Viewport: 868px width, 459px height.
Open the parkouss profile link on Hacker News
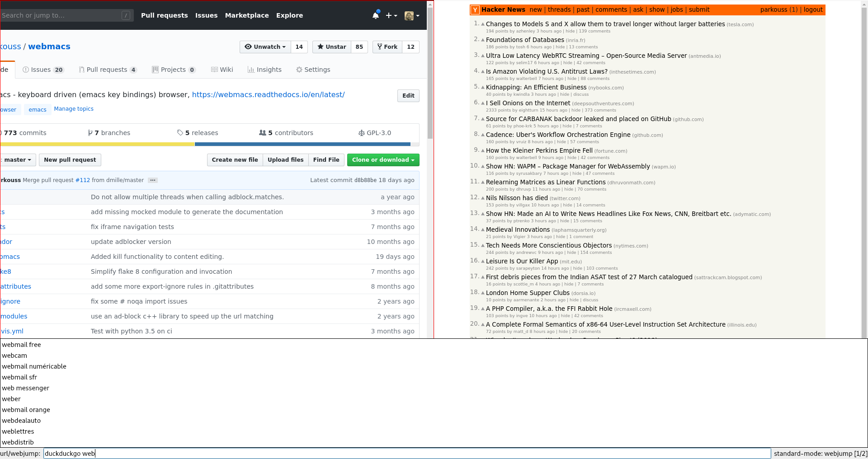[774, 9]
